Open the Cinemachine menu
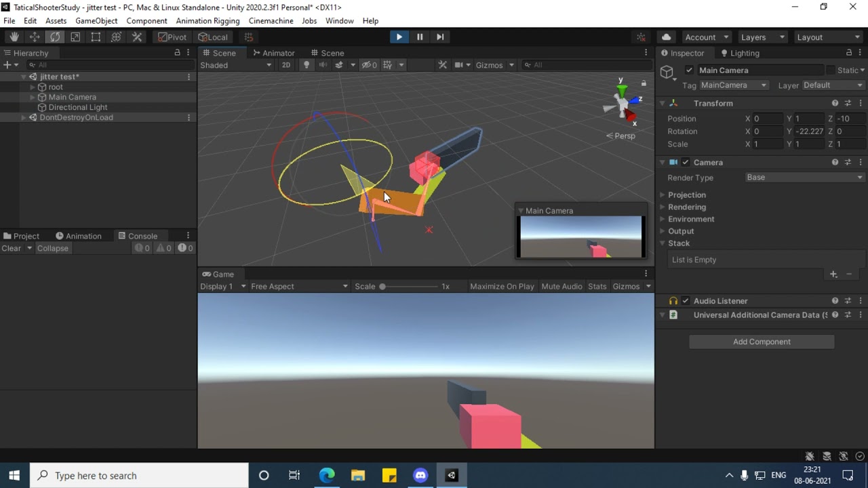The width and height of the screenshot is (868, 488). pyautogui.click(x=271, y=21)
